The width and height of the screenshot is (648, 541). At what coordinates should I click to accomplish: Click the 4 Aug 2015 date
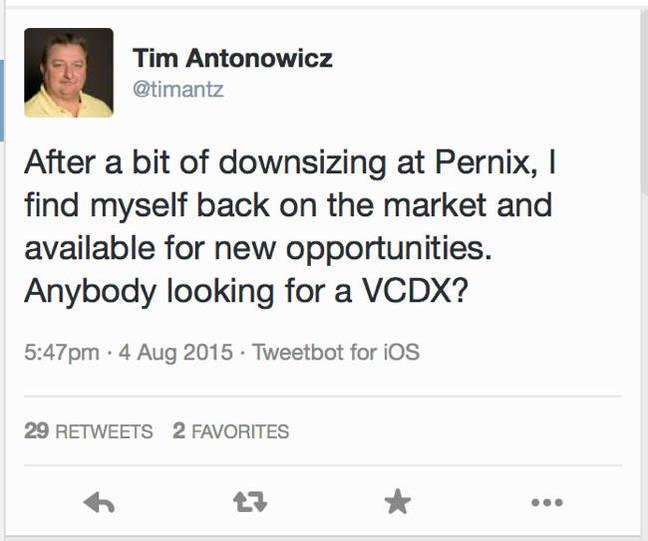[x=176, y=353]
